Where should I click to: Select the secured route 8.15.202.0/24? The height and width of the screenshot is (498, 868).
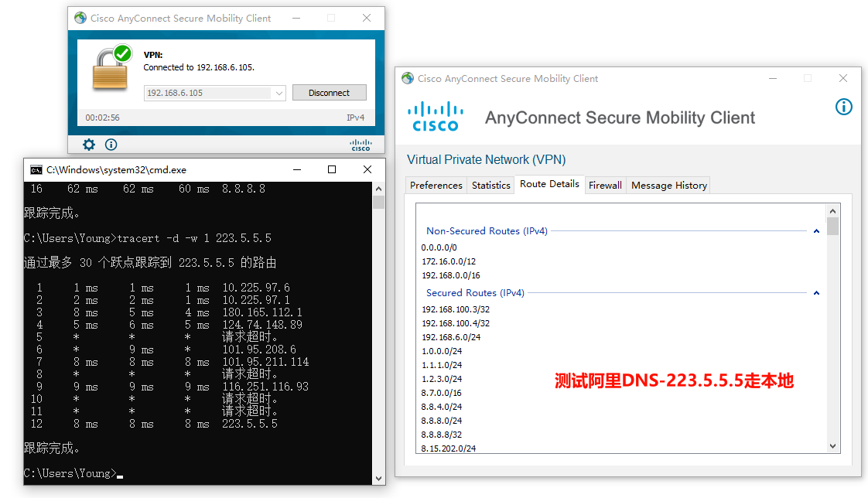449,449
